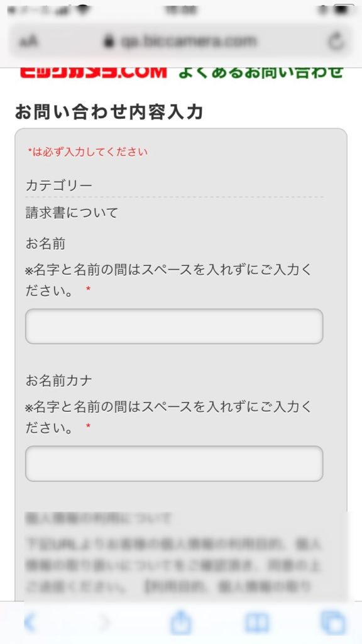The image size is (362, 644).
Task: Tap the address bar URL text
Action: point(189,41)
